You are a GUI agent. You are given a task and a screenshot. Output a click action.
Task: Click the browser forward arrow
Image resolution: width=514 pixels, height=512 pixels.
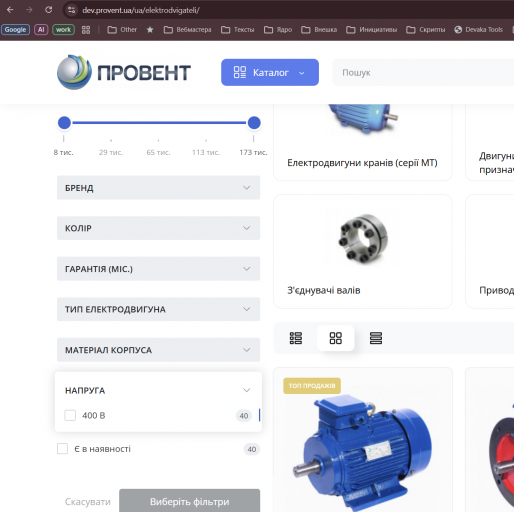pos(29,10)
